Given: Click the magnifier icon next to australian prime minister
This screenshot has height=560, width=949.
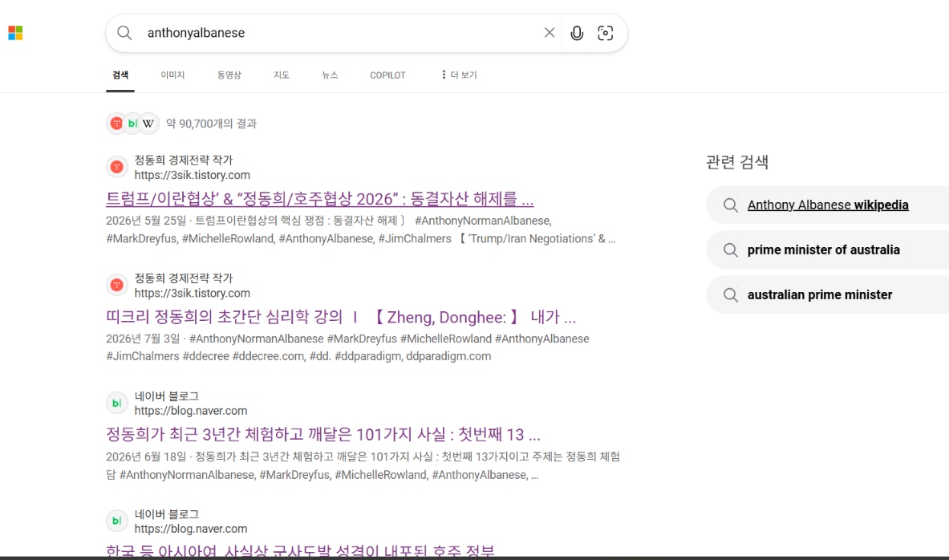Looking at the screenshot, I should tap(731, 294).
